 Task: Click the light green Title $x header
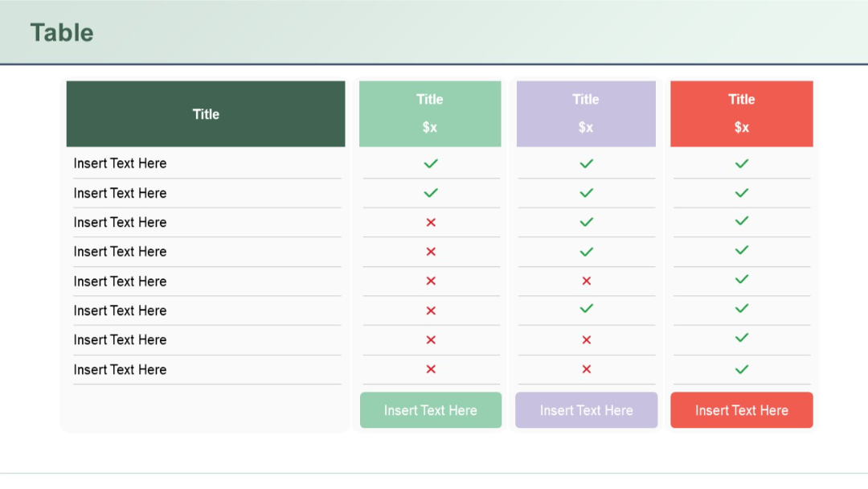pyautogui.click(x=431, y=113)
